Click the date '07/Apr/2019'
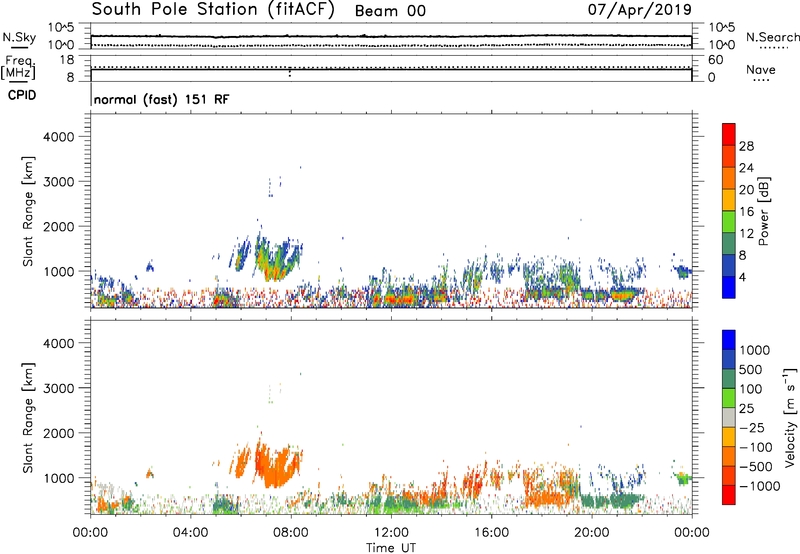800x554 pixels. pyautogui.click(x=639, y=10)
